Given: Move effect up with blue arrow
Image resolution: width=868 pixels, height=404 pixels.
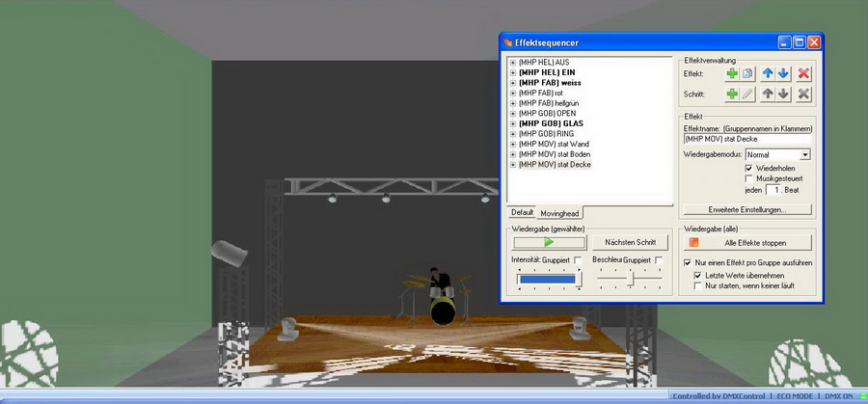Looking at the screenshot, I should [769, 73].
